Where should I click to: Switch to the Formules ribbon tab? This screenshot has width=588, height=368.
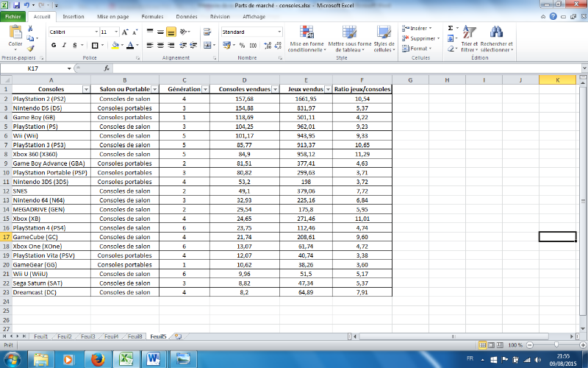152,15
